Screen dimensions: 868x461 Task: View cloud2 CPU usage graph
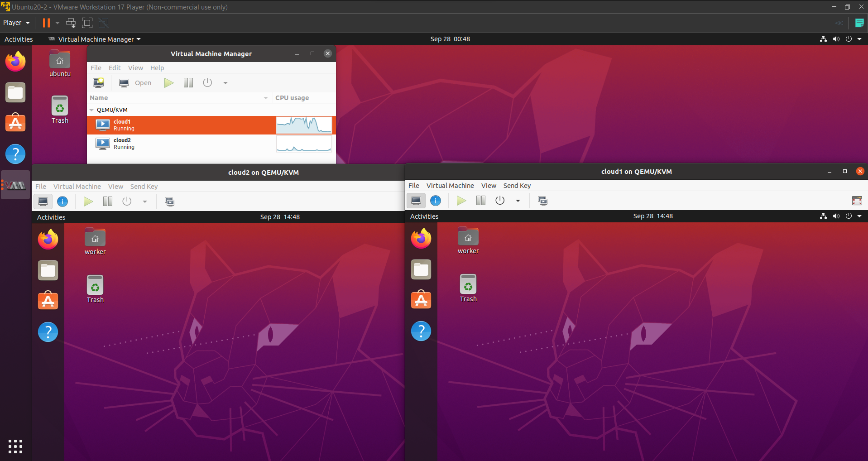[x=304, y=144]
